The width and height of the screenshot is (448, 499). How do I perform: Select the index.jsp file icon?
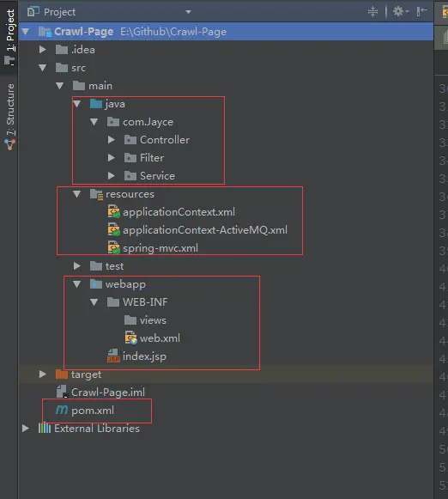[113, 356]
